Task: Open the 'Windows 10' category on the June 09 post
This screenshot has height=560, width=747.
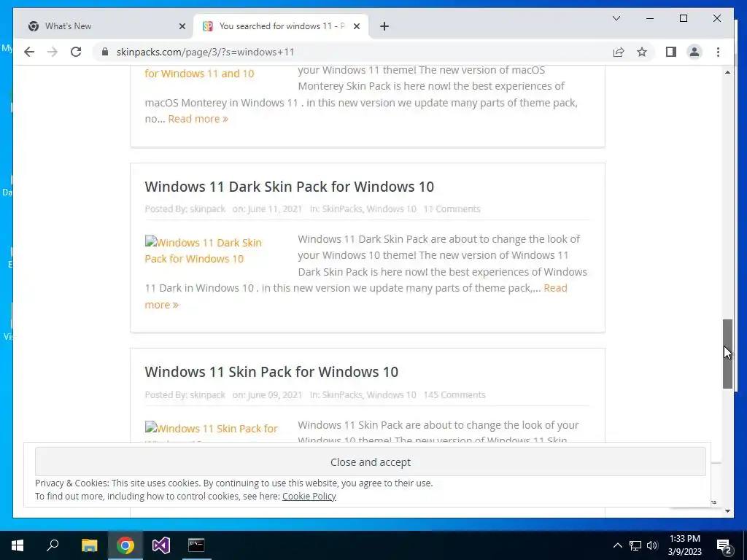Action: click(391, 394)
